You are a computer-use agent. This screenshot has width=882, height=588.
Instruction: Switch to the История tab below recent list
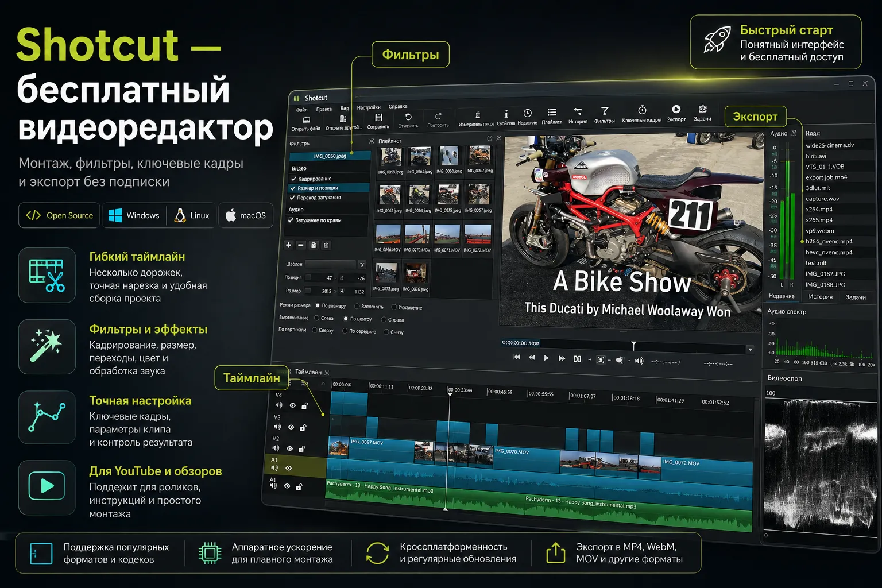821,297
